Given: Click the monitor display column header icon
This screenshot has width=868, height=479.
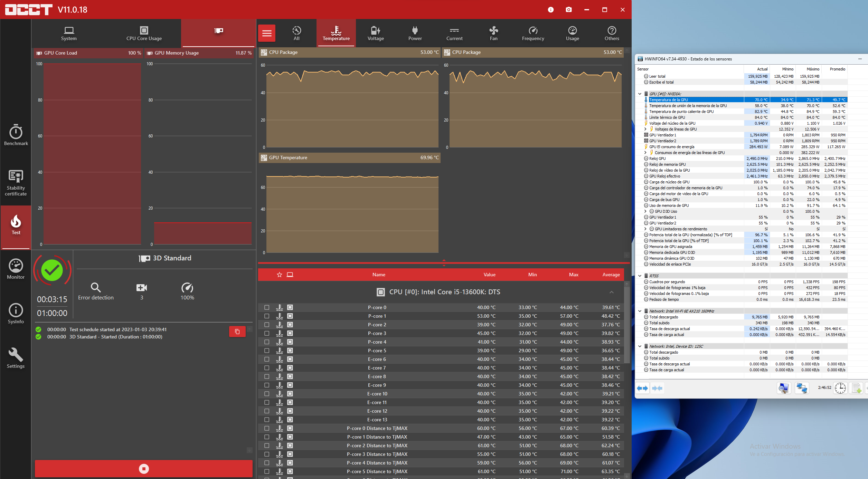Looking at the screenshot, I should (x=290, y=275).
